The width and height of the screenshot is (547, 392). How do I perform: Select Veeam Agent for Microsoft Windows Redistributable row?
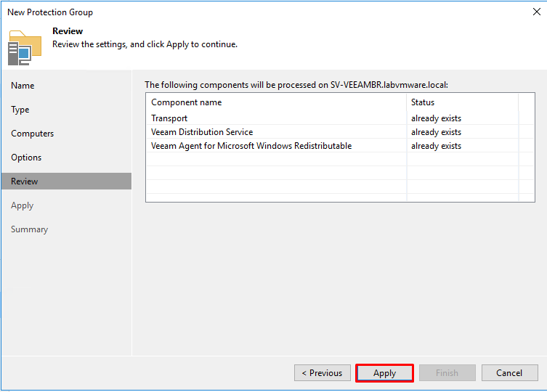click(x=340, y=146)
